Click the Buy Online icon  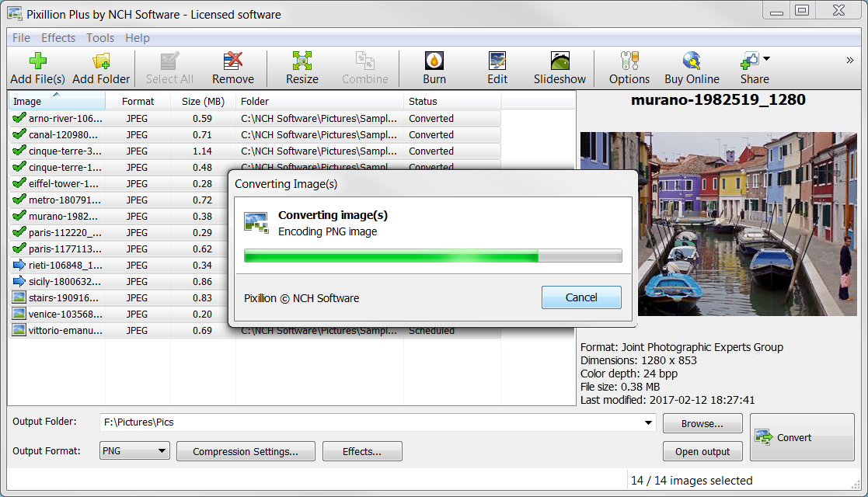692,61
